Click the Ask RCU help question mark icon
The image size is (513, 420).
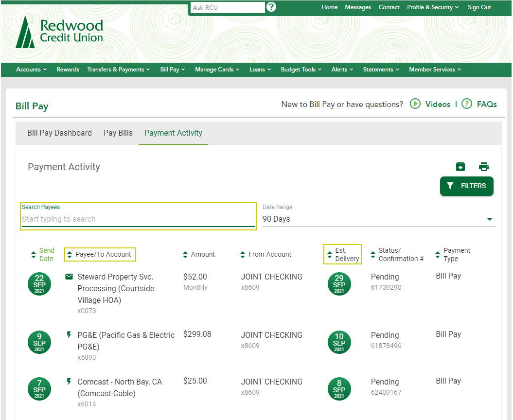[x=271, y=7]
